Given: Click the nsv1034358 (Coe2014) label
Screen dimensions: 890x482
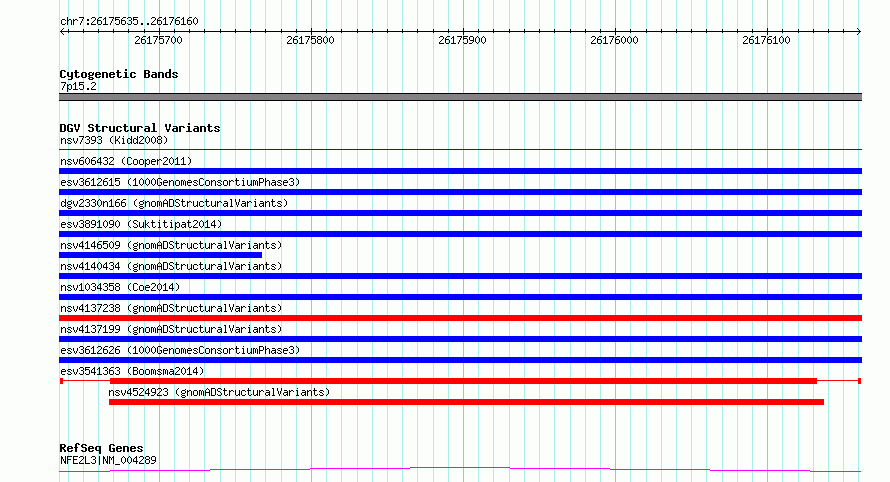Looking at the screenshot, I should point(120,287).
